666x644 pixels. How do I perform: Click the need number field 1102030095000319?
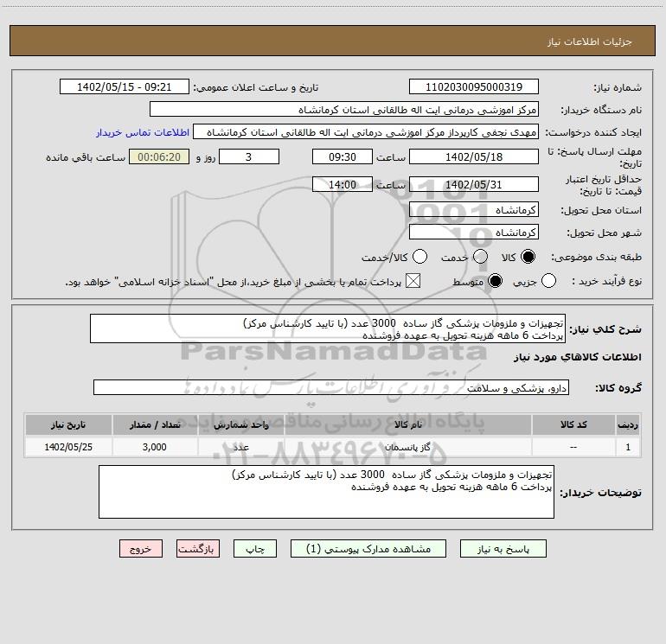click(x=474, y=87)
